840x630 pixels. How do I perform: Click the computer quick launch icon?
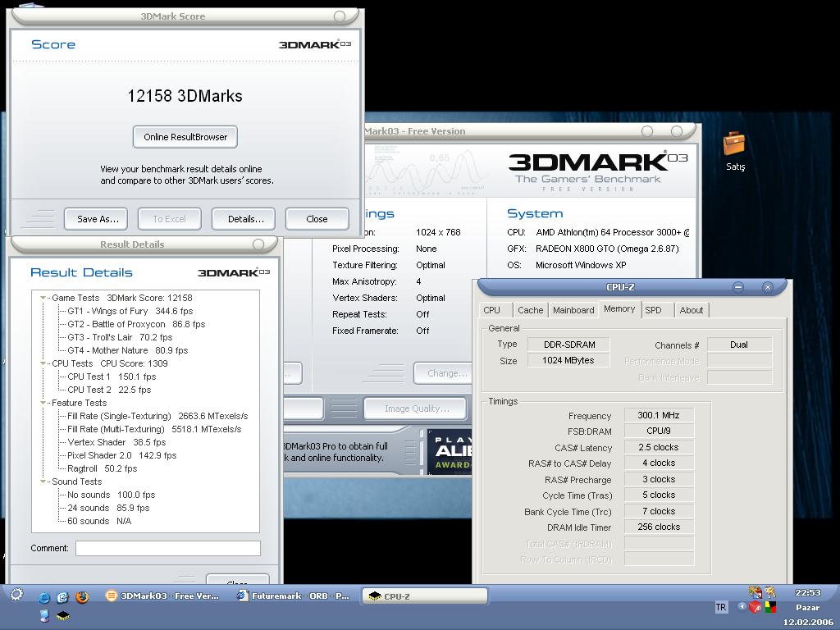(44, 616)
